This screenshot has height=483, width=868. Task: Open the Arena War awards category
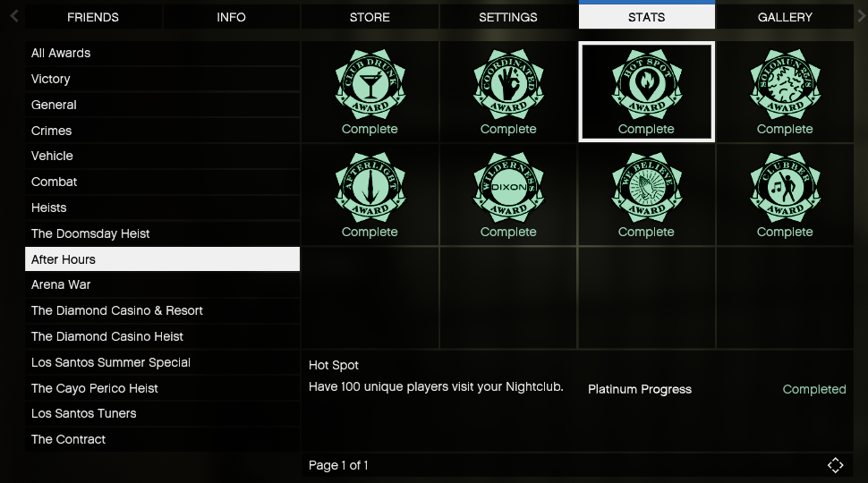162,285
